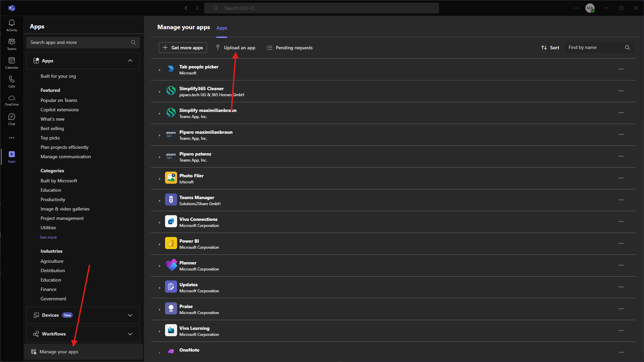Expand the Teams Manager row
Screen dimensions: 644x362
[x=160, y=201]
